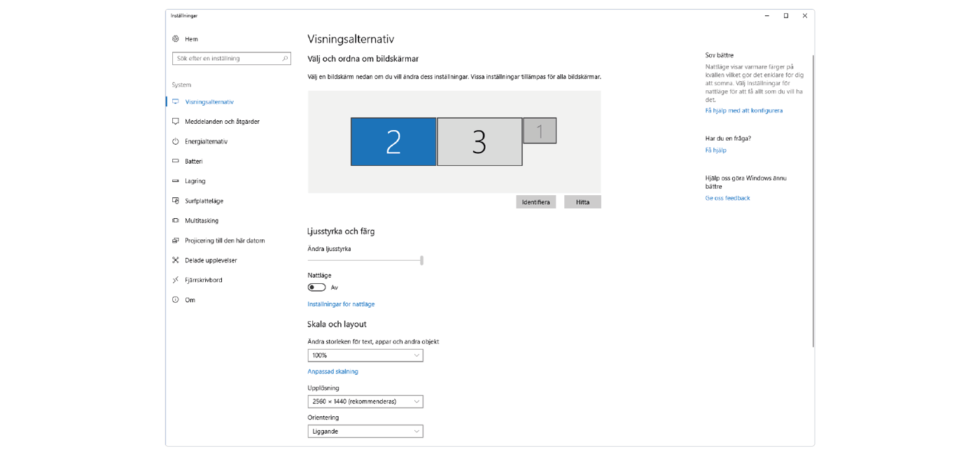Click the Sök efter en inställning field
This screenshot has width=980, height=456.
pyautogui.click(x=226, y=59)
